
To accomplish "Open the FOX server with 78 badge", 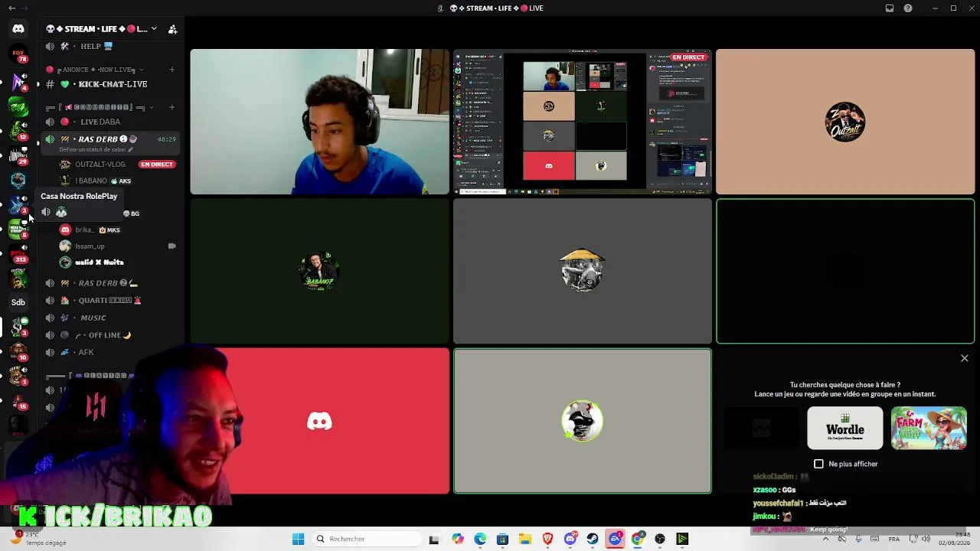I will tap(18, 55).
